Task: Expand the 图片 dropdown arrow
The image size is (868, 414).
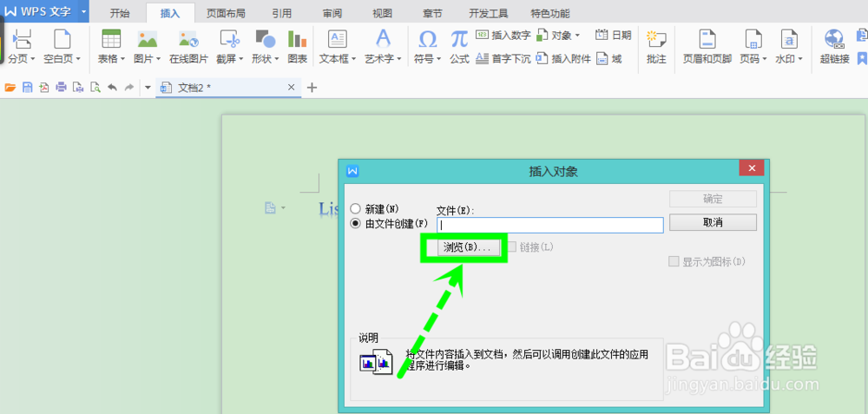Action: (158, 59)
